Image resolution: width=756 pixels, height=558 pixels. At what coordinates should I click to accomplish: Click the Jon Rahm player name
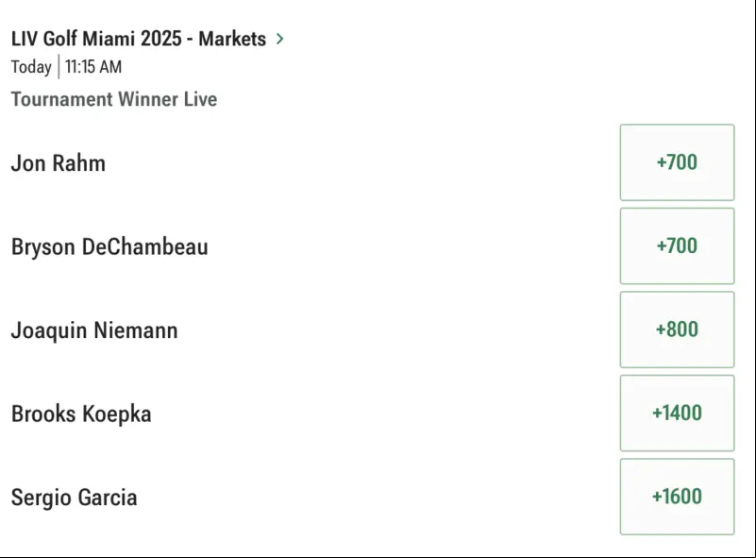pos(59,163)
